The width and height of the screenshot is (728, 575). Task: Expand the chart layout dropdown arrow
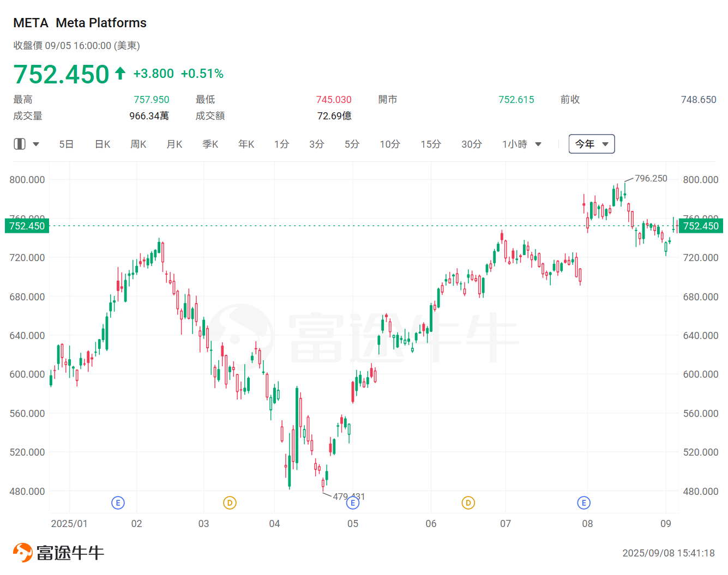(x=36, y=144)
